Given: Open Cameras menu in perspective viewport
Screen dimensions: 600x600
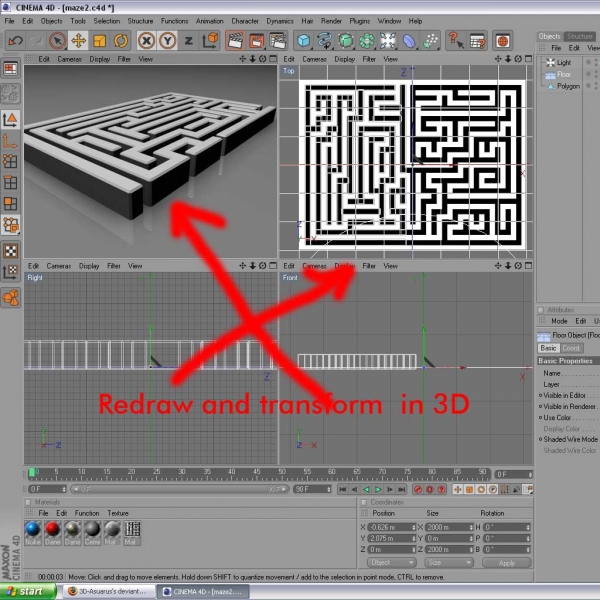Looking at the screenshot, I should pyautogui.click(x=69, y=59).
